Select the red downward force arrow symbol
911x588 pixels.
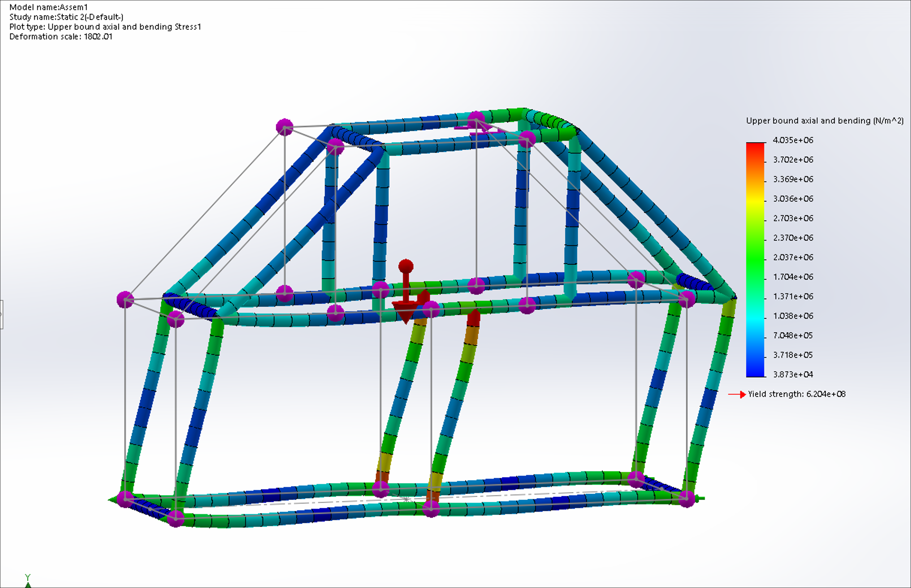coord(406,292)
